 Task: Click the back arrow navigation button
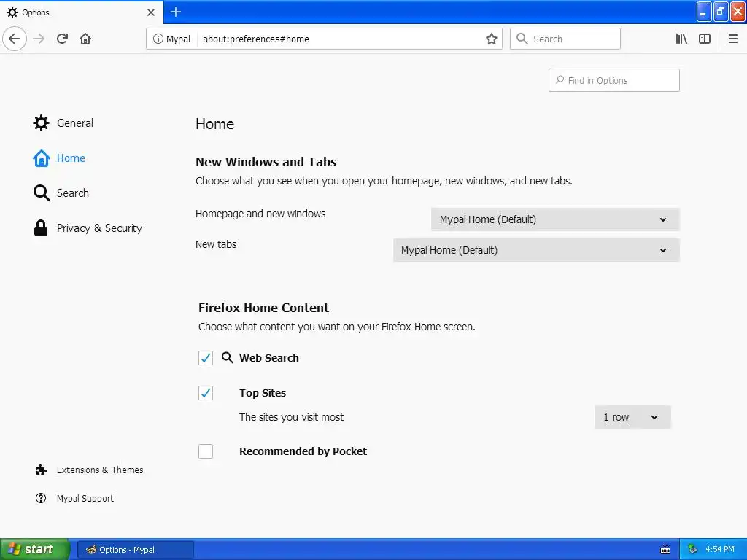tap(15, 39)
